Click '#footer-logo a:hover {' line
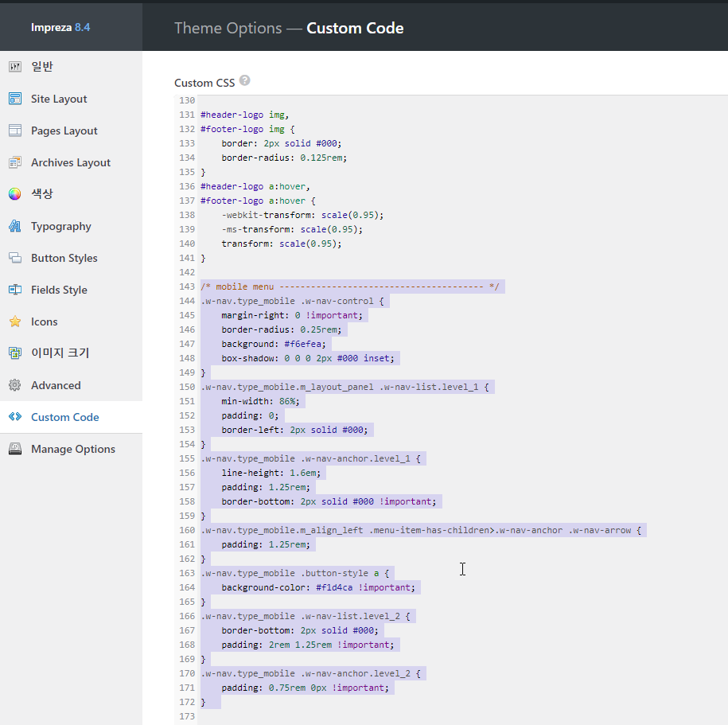 [258, 201]
